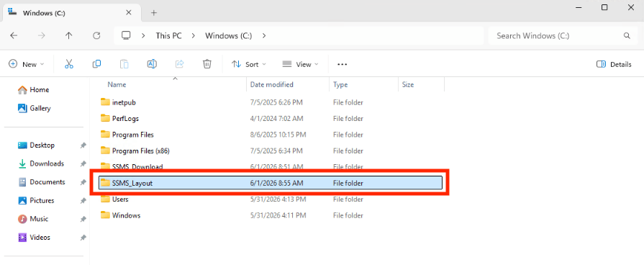
Task: Unpin Downloads using its pin icon
Action: pos(83,164)
